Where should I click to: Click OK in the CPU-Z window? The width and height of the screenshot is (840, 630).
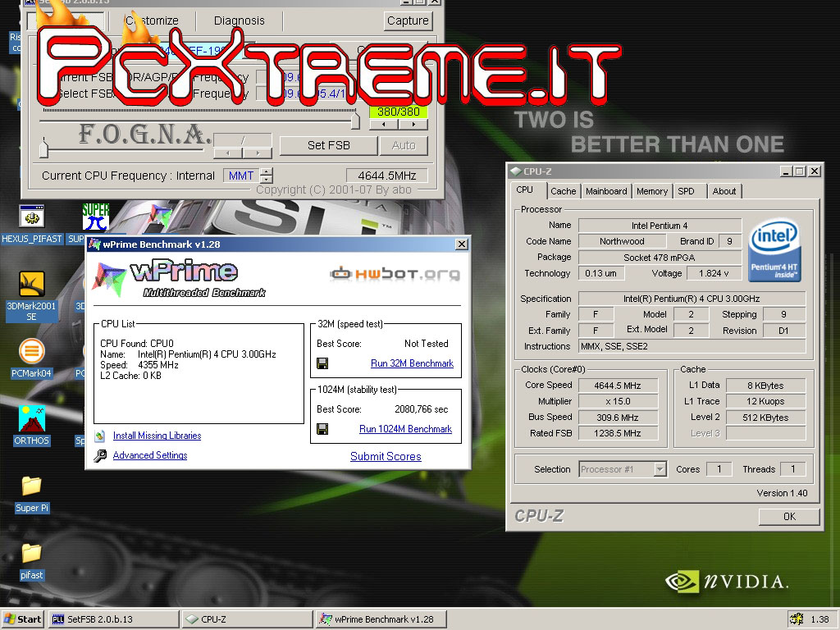point(789,517)
